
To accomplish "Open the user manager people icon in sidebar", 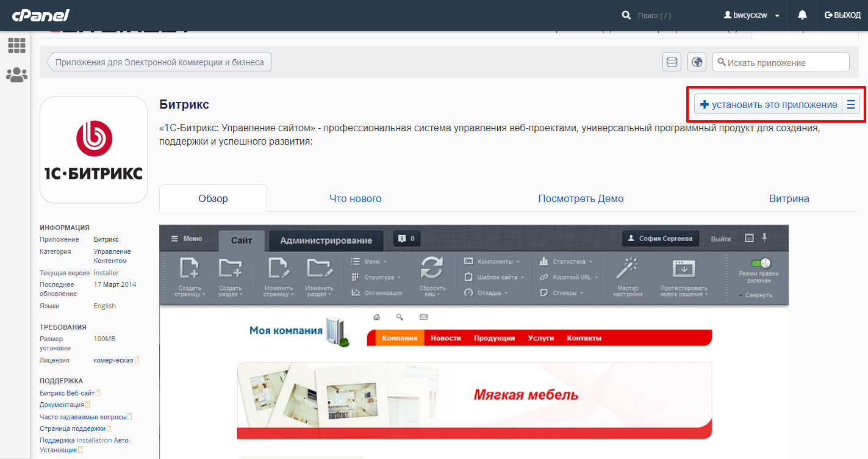I will 16,75.
